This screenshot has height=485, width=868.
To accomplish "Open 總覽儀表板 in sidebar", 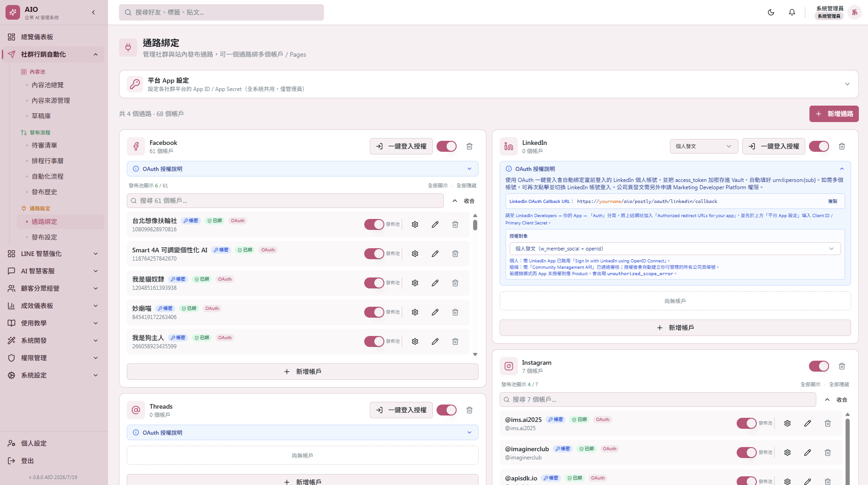I will (x=53, y=37).
